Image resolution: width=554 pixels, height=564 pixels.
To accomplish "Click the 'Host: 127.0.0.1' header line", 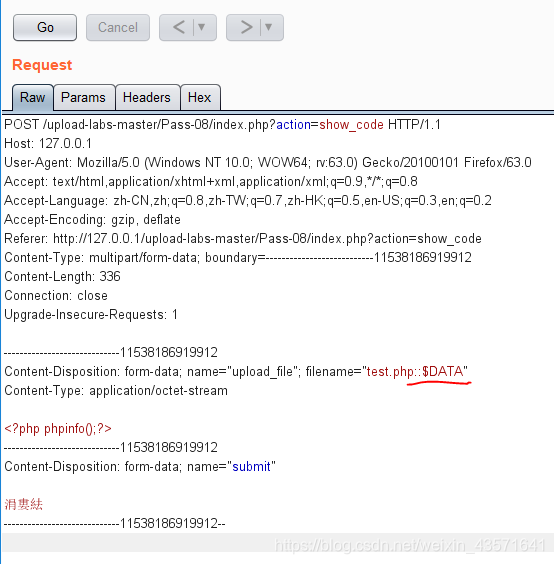I will (48, 144).
